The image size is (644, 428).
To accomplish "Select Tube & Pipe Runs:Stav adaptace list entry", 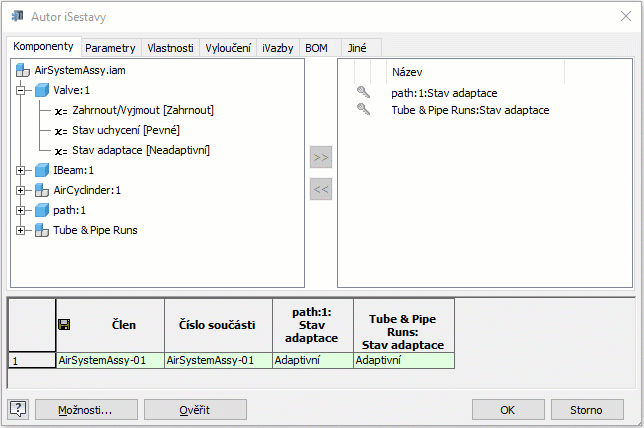I will pos(470,110).
